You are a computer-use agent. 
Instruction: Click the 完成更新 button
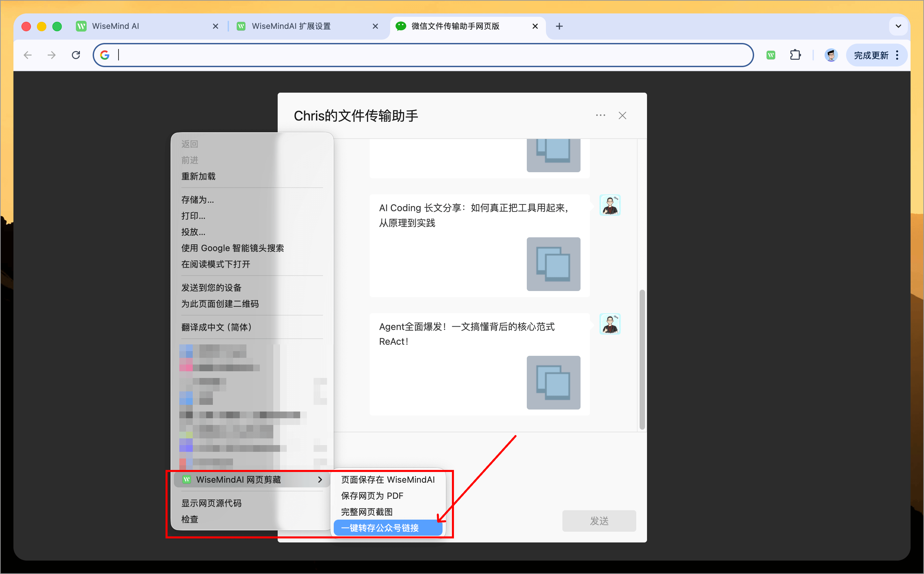click(871, 55)
